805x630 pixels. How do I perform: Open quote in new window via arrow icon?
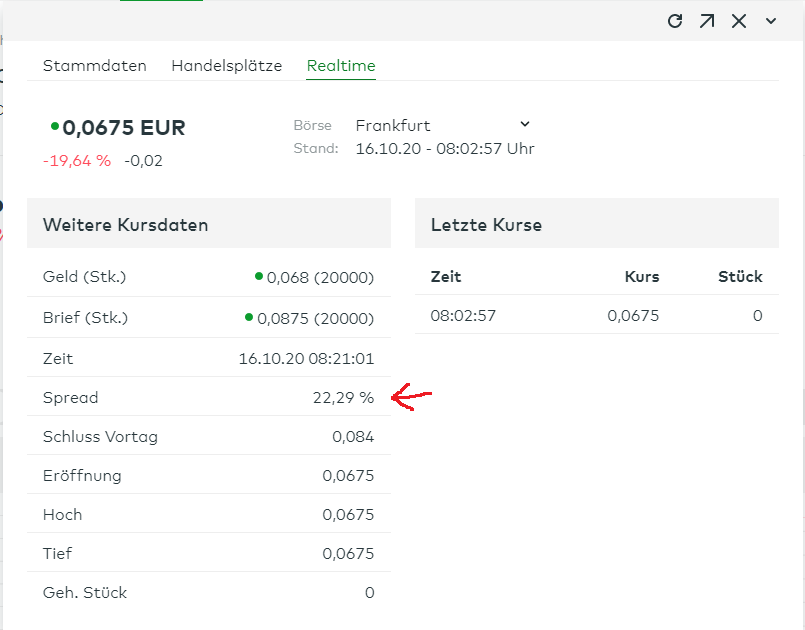[707, 20]
